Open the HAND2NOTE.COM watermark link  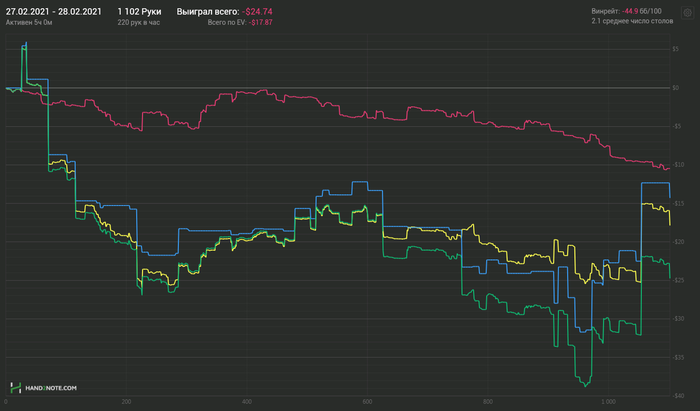click(x=51, y=388)
